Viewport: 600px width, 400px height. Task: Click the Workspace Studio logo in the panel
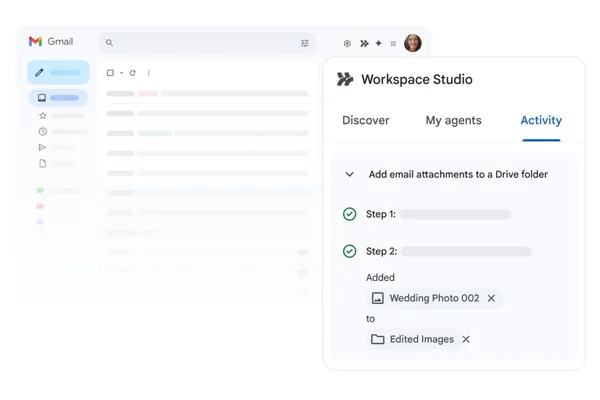(x=345, y=79)
